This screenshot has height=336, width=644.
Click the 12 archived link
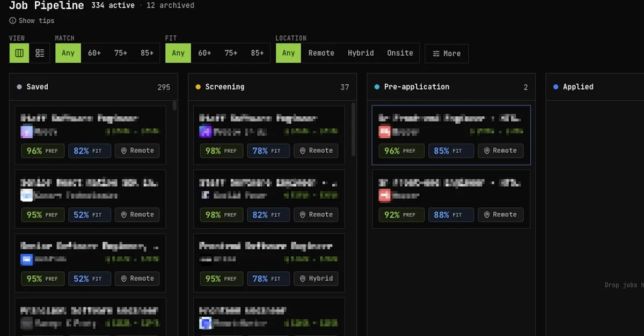tap(170, 5)
